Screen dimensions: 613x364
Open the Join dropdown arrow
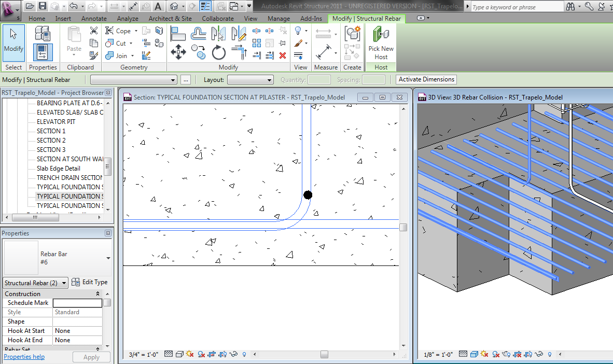133,56
